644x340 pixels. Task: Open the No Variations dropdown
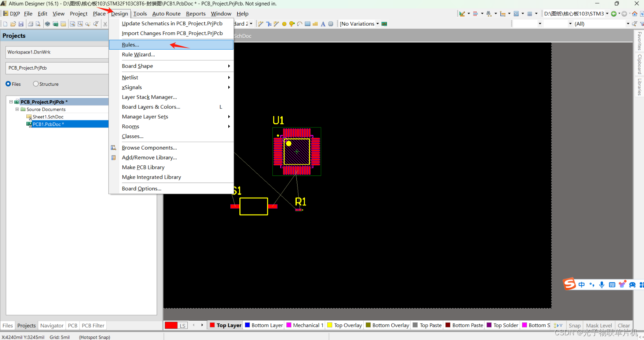[378, 24]
